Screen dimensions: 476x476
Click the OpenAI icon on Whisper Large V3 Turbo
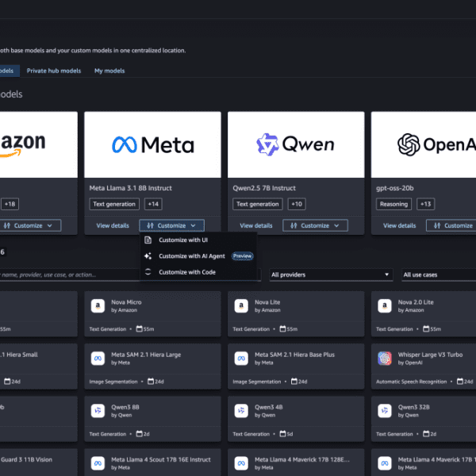[385, 359]
